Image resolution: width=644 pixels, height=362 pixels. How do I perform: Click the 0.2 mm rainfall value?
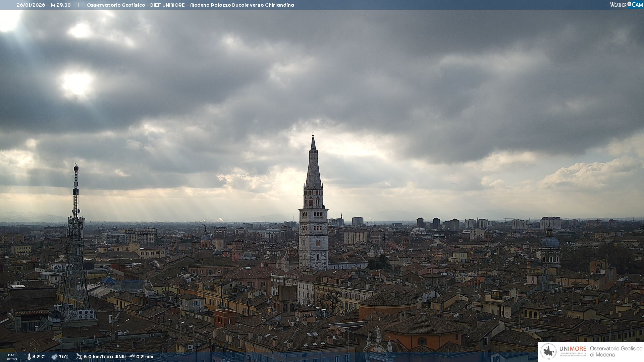[145, 357]
